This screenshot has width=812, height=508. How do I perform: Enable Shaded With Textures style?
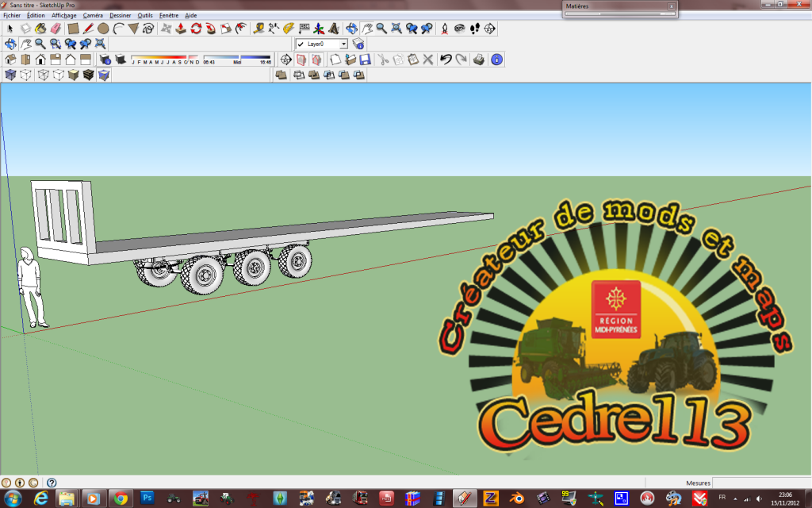coord(89,75)
